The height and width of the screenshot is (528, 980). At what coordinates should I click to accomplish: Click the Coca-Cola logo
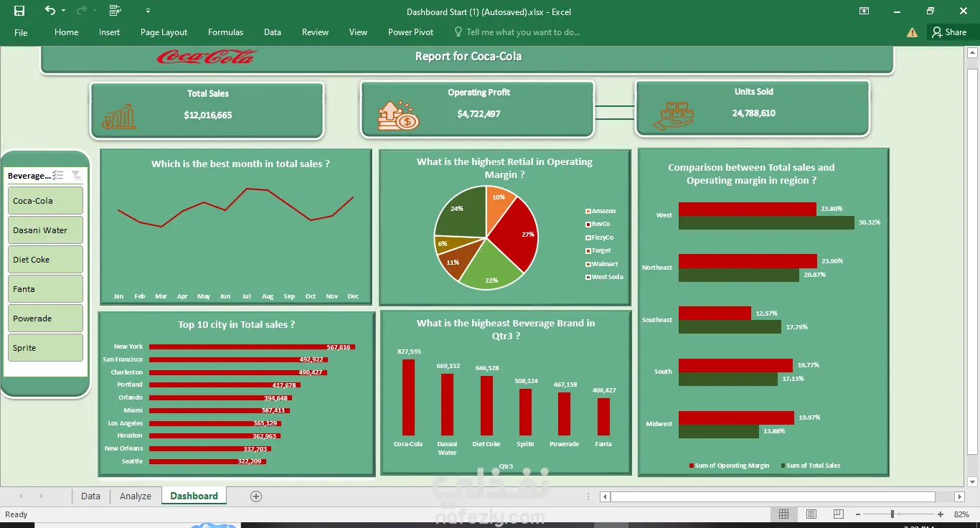(x=206, y=57)
